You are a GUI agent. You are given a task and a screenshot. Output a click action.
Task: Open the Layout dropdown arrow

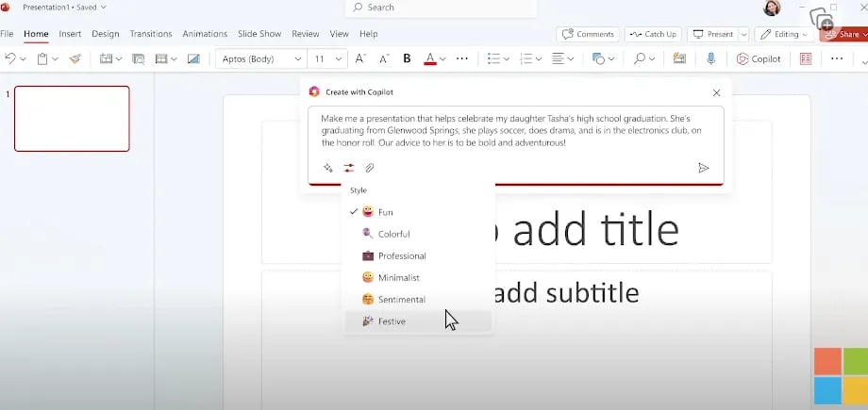point(174,59)
